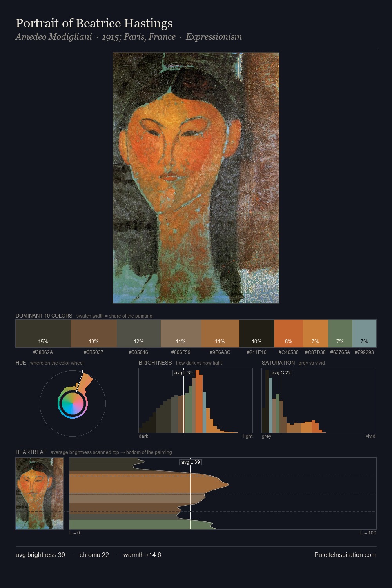Click the title 'Portrait of Beatrice Hastings'

[x=94, y=24]
